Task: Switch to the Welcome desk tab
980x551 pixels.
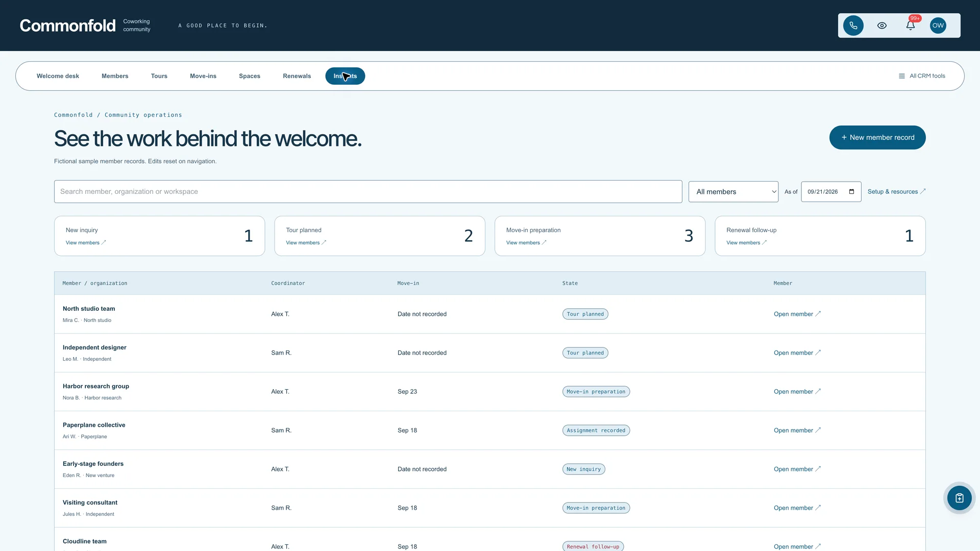Action: click(58, 76)
